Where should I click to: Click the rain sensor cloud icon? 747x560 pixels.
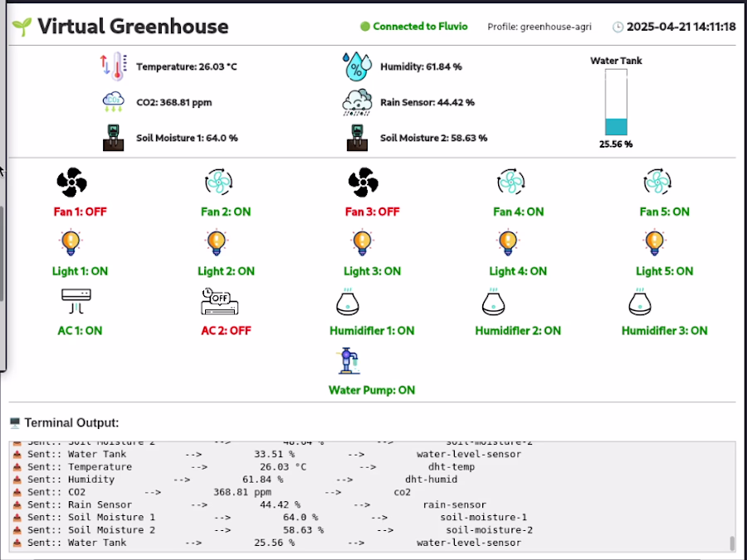357,102
